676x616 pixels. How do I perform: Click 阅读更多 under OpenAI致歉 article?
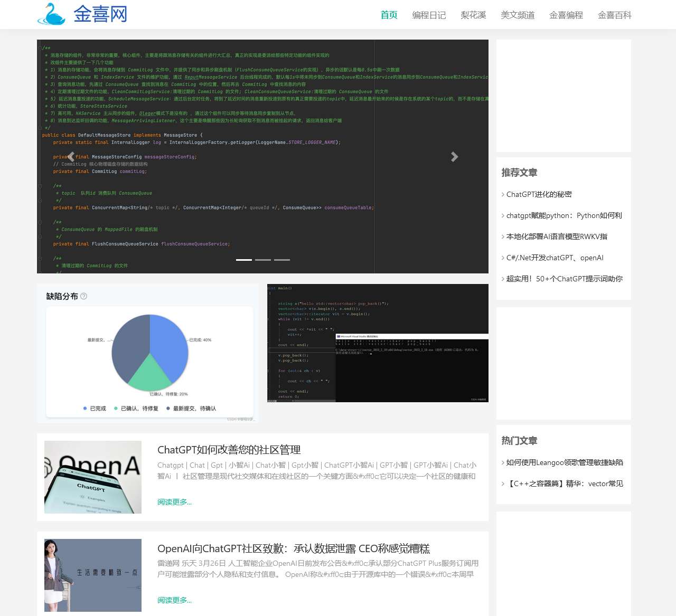pos(174,600)
